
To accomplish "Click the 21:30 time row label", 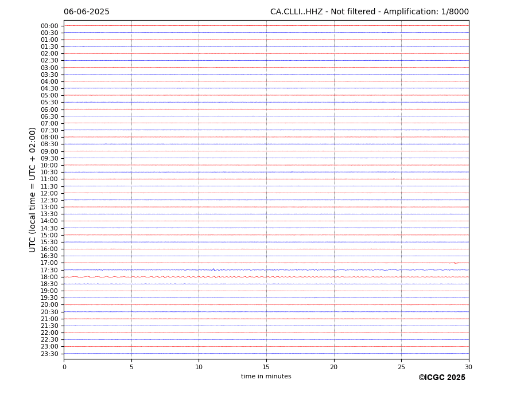I will pyautogui.click(x=49, y=326).
